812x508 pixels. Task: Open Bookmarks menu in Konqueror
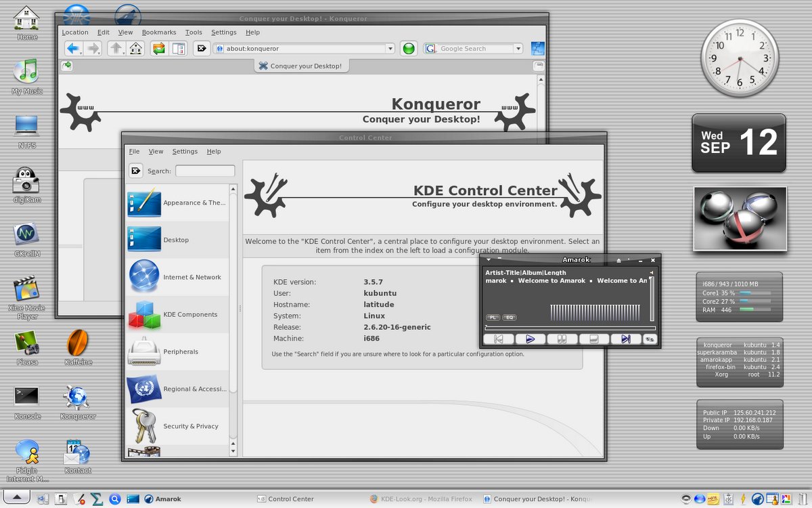(x=159, y=32)
